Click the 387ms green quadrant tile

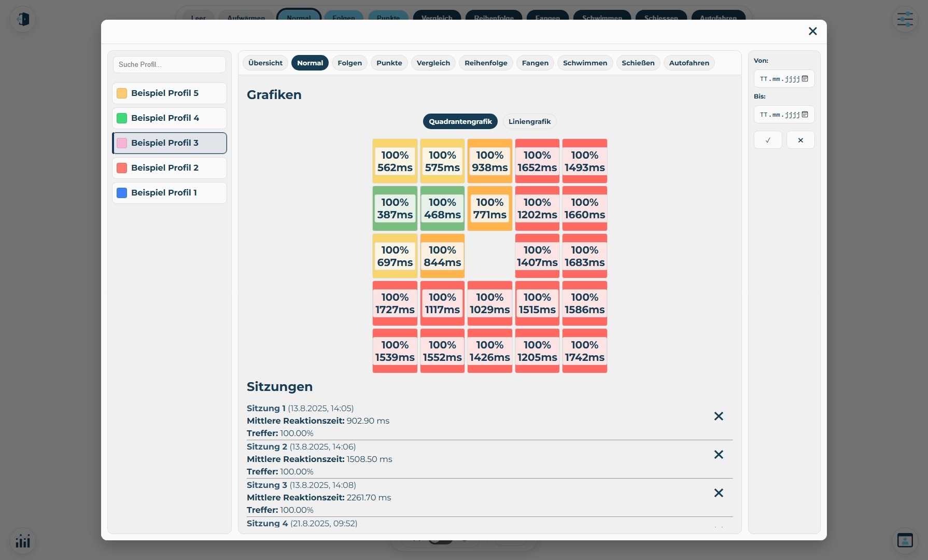tap(395, 208)
